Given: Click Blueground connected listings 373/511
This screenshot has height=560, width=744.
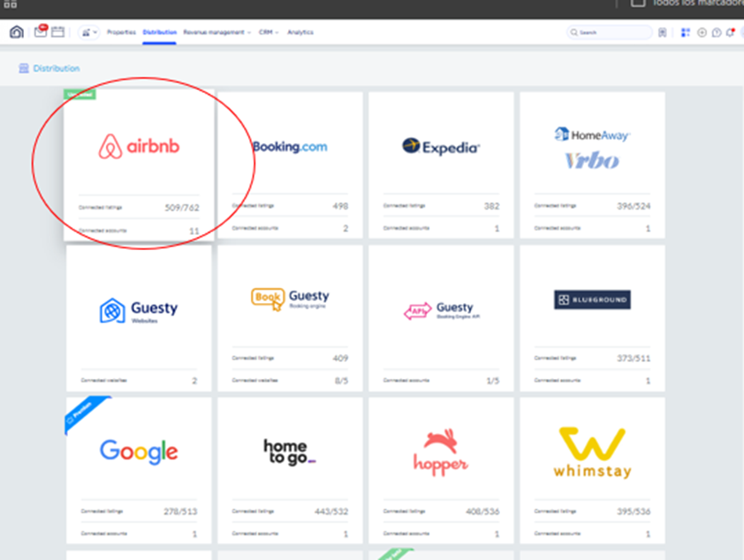Looking at the screenshot, I should [x=634, y=359].
